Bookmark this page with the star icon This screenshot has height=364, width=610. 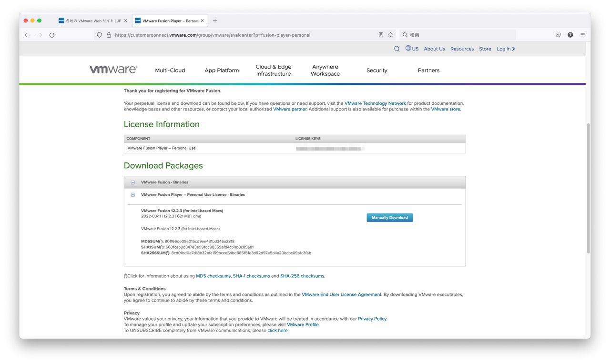click(391, 35)
